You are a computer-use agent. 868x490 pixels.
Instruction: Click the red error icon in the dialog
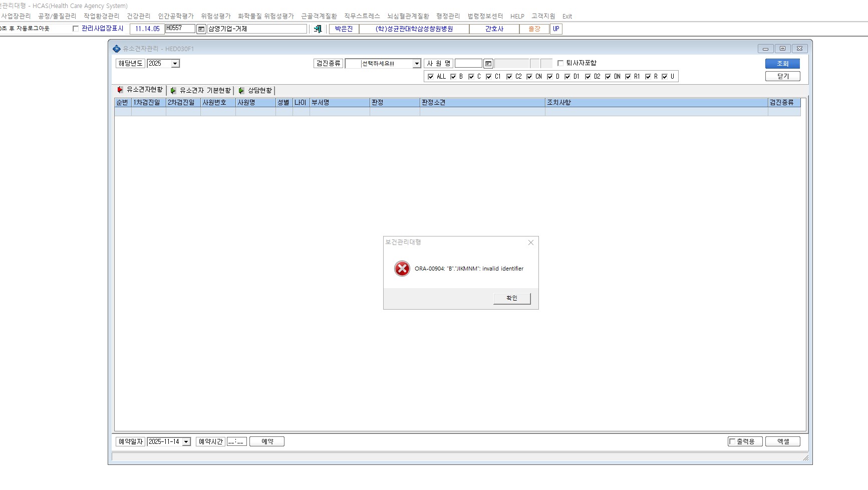coord(402,269)
